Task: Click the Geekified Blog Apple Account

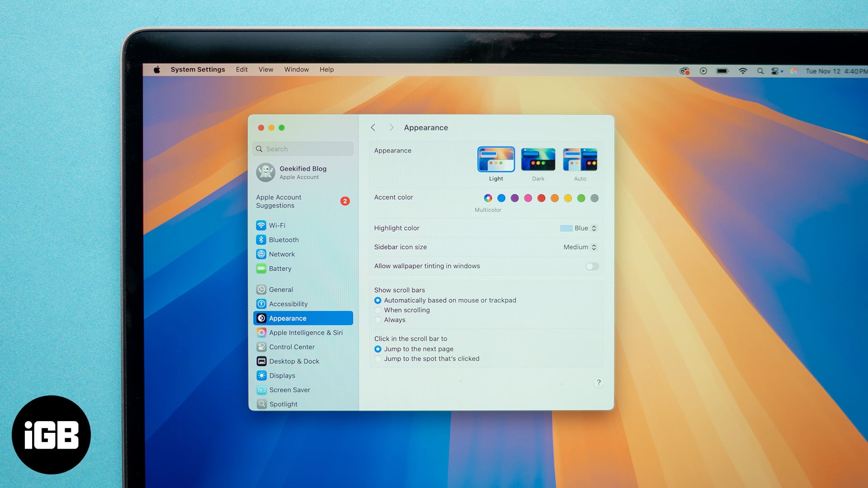Action: [304, 172]
